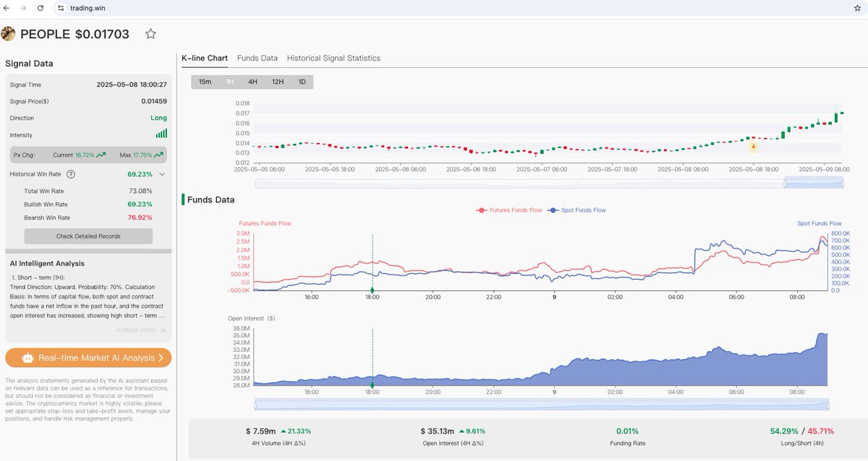The height and width of the screenshot is (461, 868).
Task: Click Total Win Rate 73.08%
Action: tap(140, 191)
